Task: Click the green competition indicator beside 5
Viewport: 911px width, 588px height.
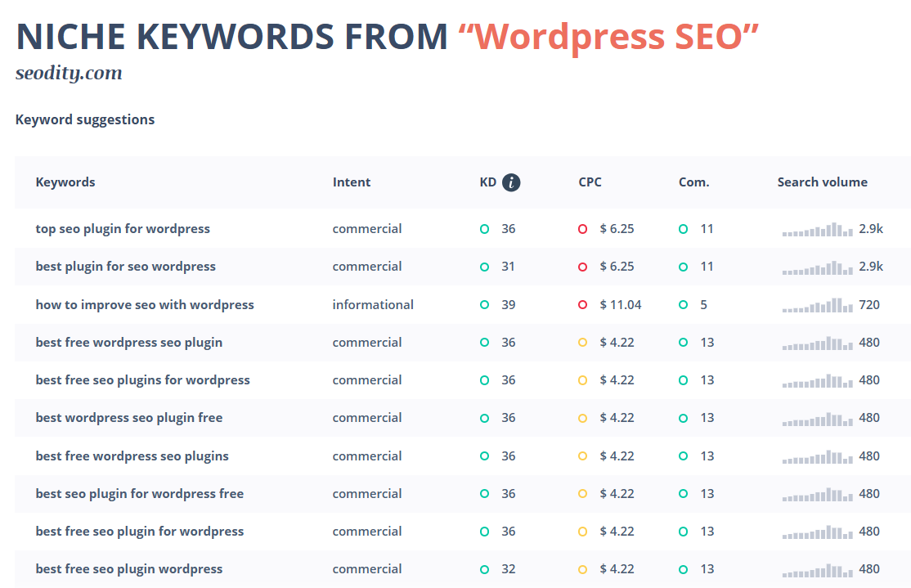Action: click(x=684, y=304)
